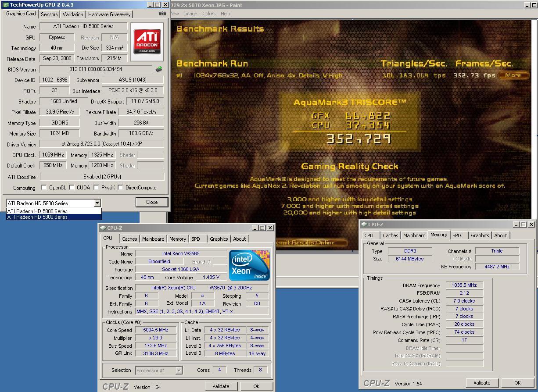Select highlighted ATI Radeon HD 5800 Series list entry
The width and height of the screenshot is (538, 392).
[54, 217]
